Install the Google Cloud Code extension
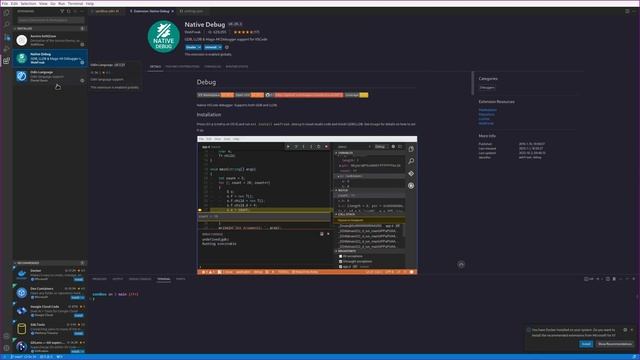 click(79, 315)
